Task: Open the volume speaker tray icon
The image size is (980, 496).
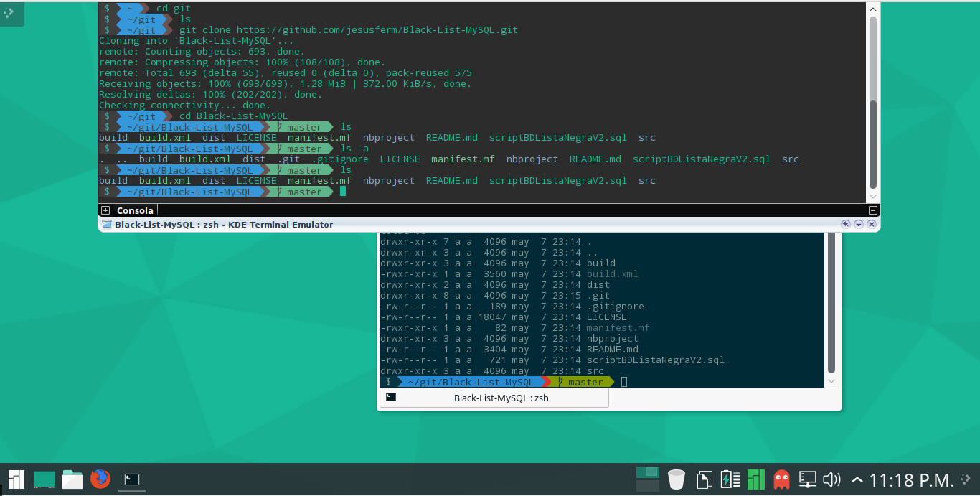Action: tap(832, 479)
